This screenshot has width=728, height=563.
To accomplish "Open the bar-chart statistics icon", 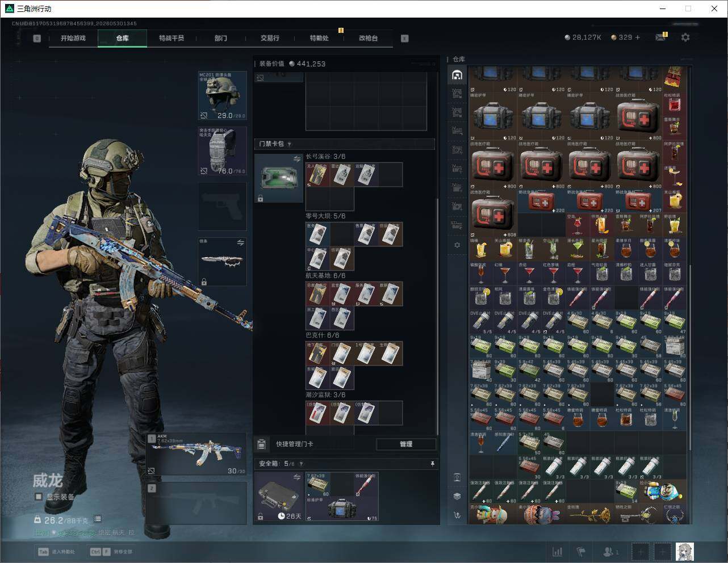I will click(558, 552).
